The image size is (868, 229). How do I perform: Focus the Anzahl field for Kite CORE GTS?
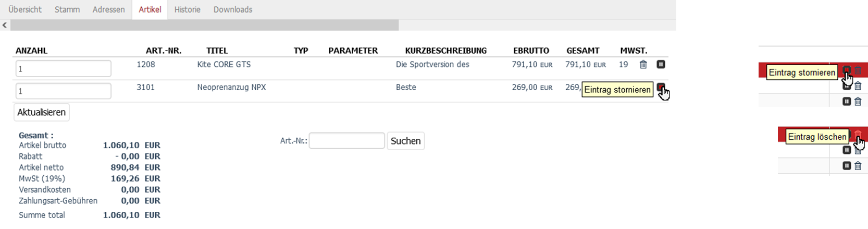coord(63,68)
